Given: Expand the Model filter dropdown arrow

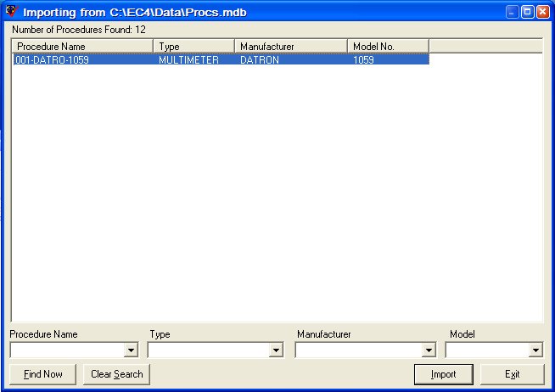Looking at the screenshot, I should pos(535,350).
